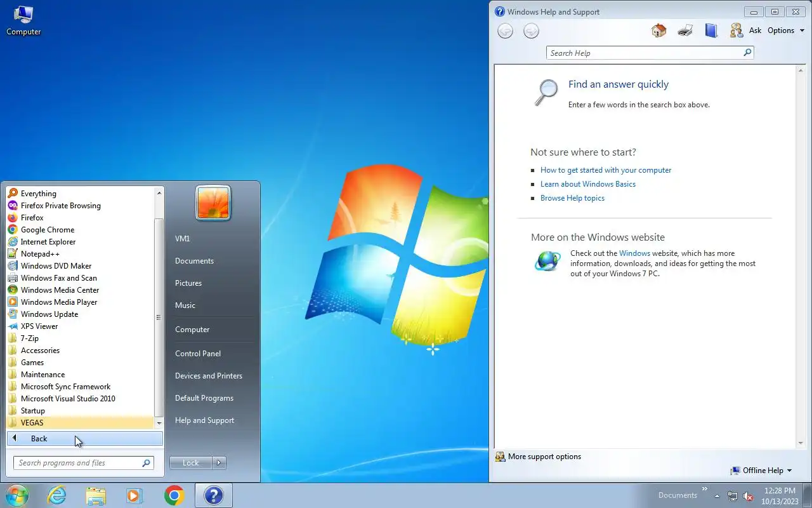The image size is (812, 508).
Task: Click the Documents toolbar label on taskbar
Action: click(x=678, y=495)
